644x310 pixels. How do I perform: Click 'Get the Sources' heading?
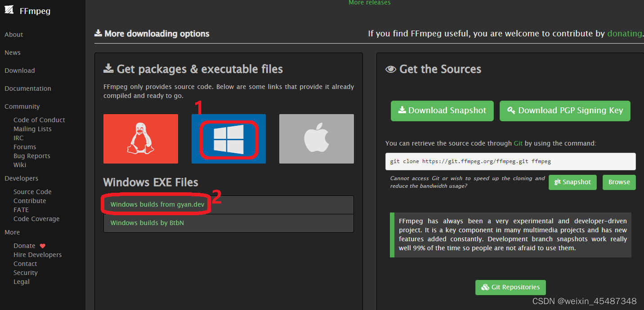pyautogui.click(x=434, y=69)
